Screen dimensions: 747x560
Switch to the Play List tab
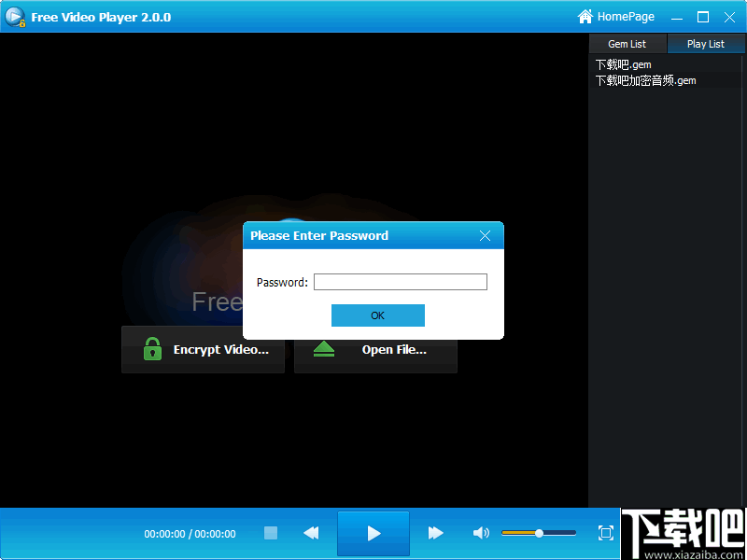(705, 43)
